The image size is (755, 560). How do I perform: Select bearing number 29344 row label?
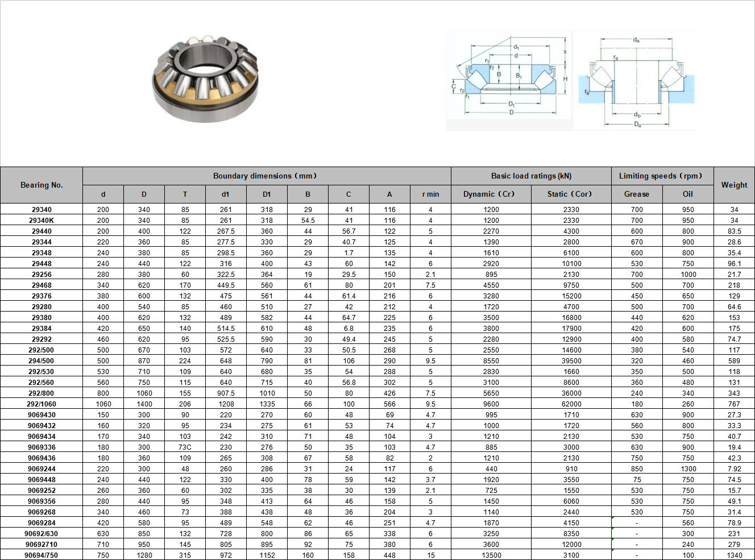[x=42, y=242]
